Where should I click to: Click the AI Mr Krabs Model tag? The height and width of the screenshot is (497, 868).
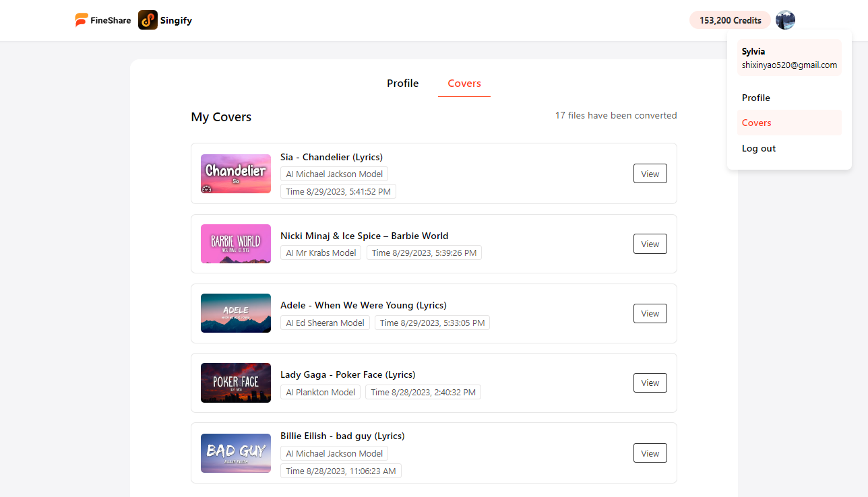coord(321,253)
